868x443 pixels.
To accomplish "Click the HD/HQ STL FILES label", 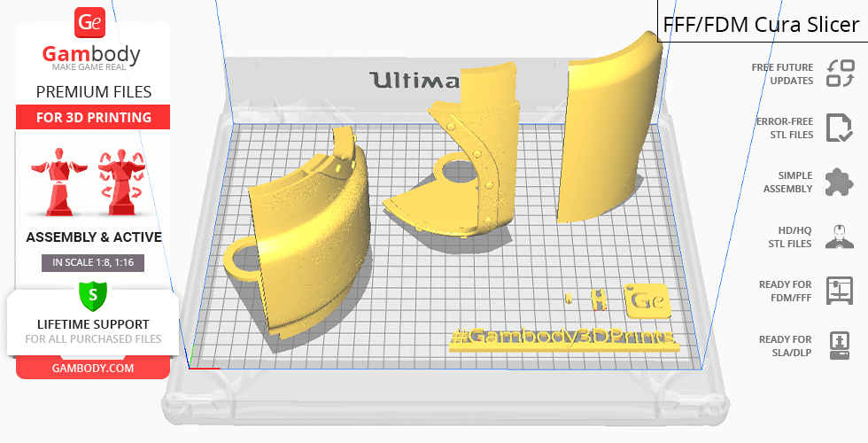I will (x=790, y=237).
